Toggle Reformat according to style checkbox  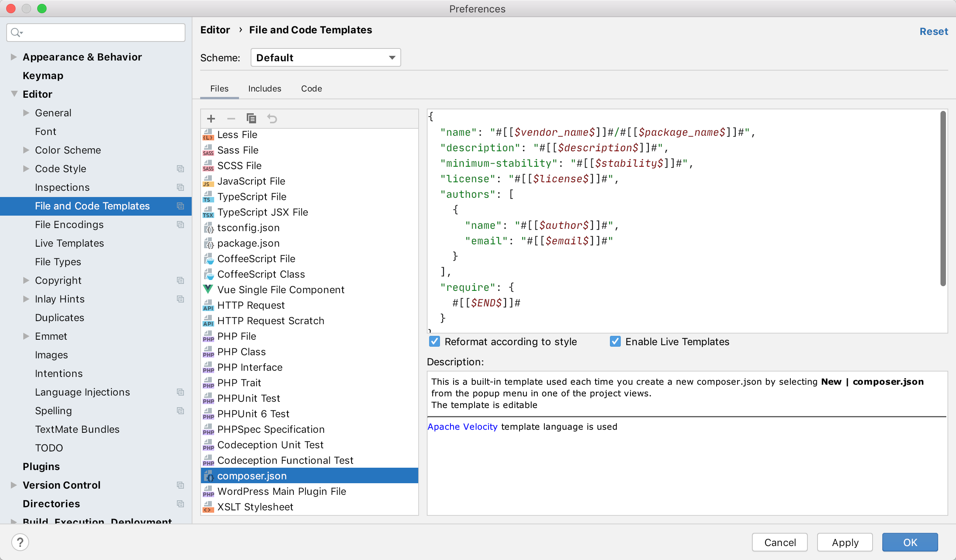(x=435, y=342)
